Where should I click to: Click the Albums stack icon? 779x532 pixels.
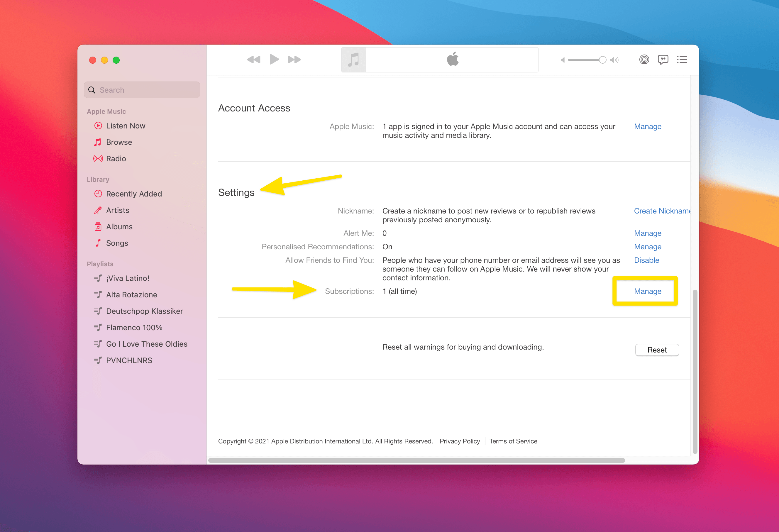tap(98, 227)
